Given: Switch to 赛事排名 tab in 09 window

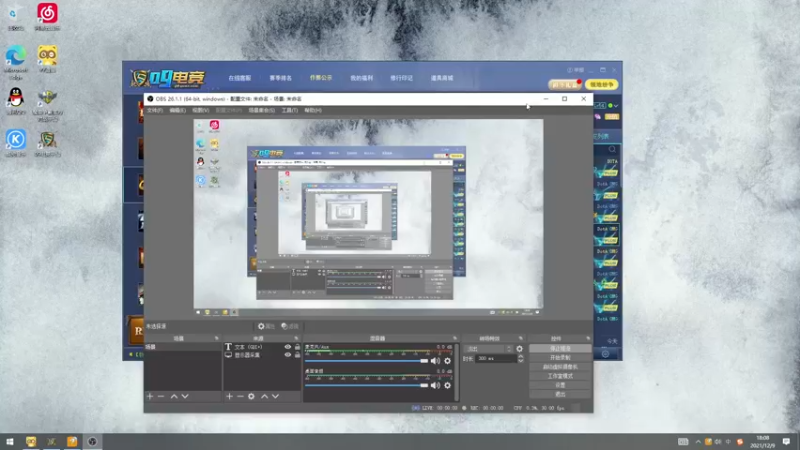Looking at the screenshot, I should (280, 78).
